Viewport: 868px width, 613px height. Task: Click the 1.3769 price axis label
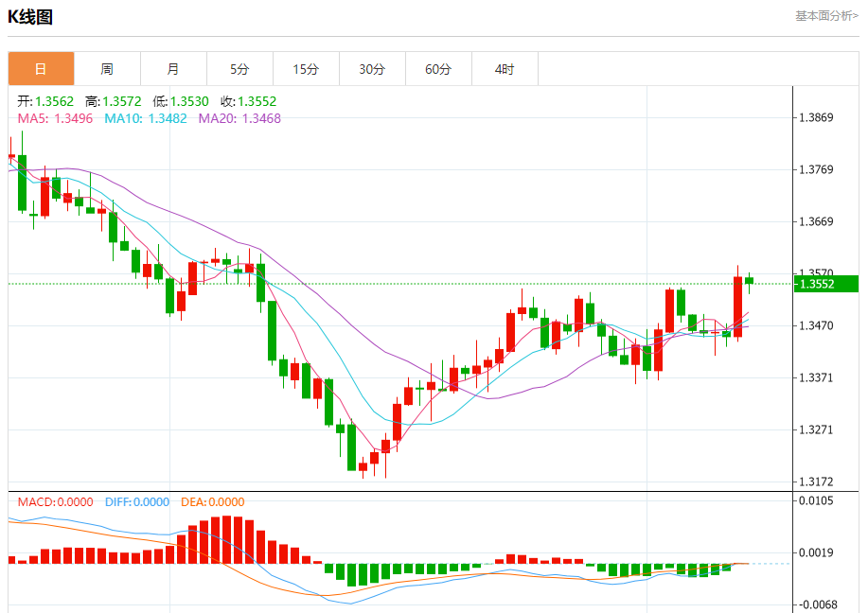pyautogui.click(x=816, y=169)
